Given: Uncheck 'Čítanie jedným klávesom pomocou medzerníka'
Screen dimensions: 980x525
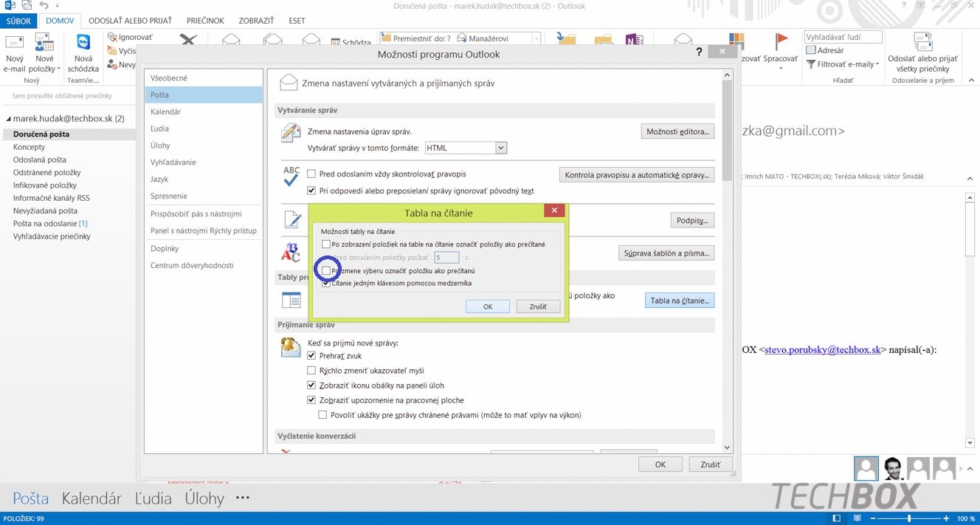Looking at the screenshot, I should pos(326,283).
